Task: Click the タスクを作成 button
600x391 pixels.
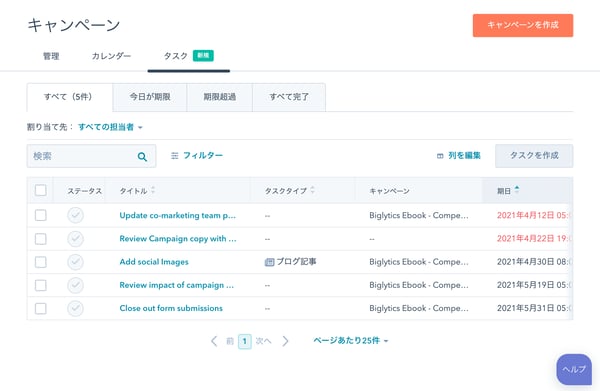Action: click(x=534, y=156)
